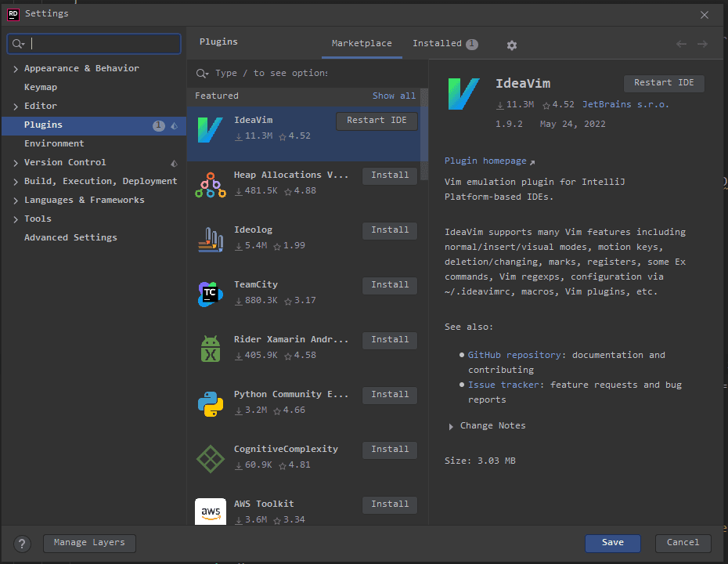Click the Rider Xamarin Android icon
The height and width of the screenshot is (564, 728).
(210, 349)
